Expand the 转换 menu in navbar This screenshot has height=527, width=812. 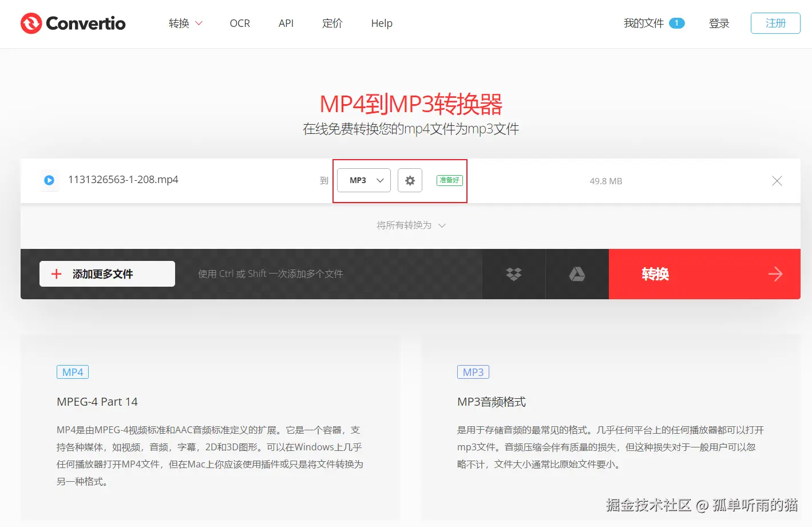pos(185,23)
